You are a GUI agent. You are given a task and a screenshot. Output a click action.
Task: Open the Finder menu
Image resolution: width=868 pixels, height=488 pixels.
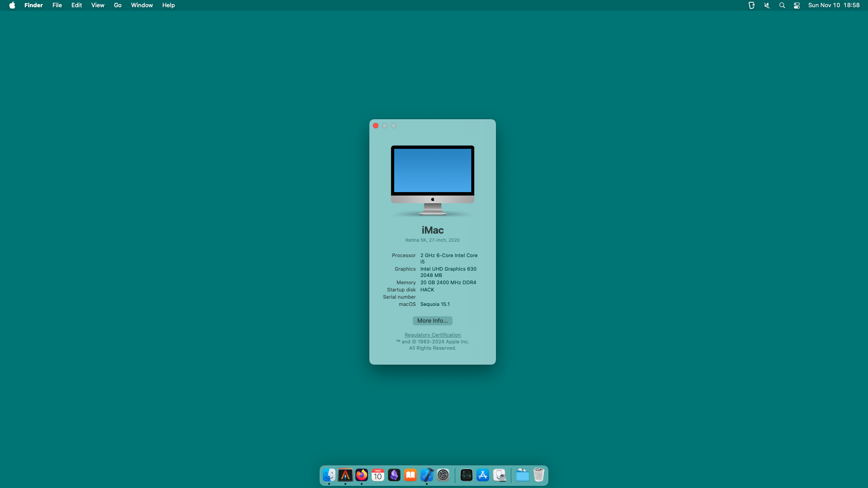pos(33,5)
